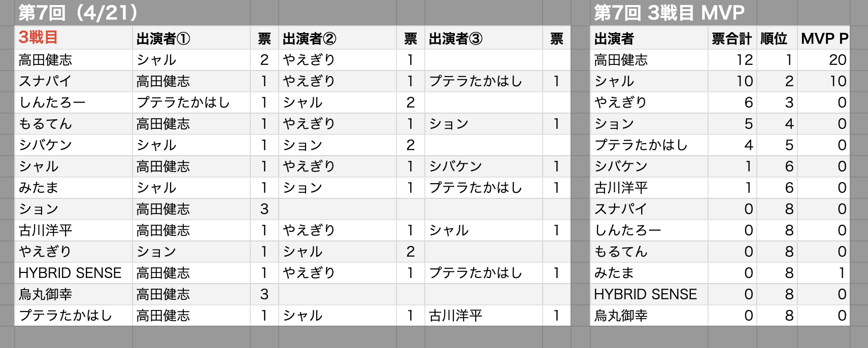Viewport: 868px width, 348px height.
Task: Click スナパイ in the first column
Action: pyautogui.click(x=45, y=81)
